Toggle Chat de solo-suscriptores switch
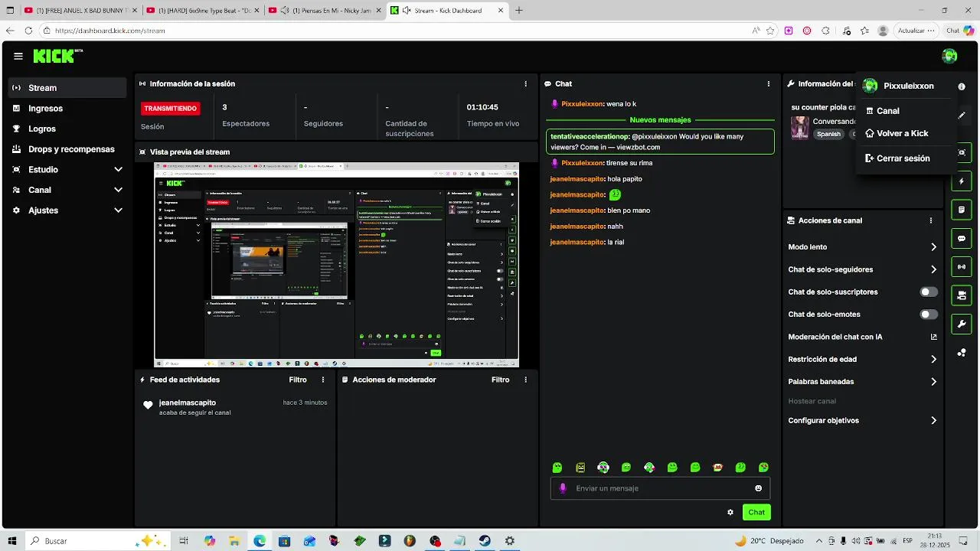The image size is (980, 551). tap(929, 292)
